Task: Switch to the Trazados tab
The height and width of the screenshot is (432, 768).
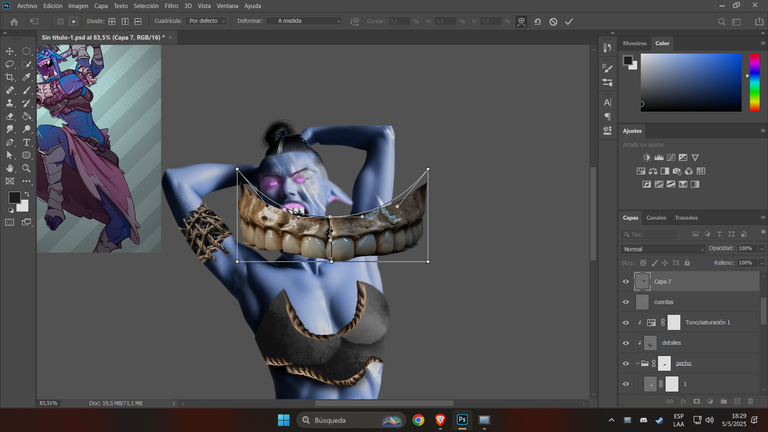Action: (686, 217)
